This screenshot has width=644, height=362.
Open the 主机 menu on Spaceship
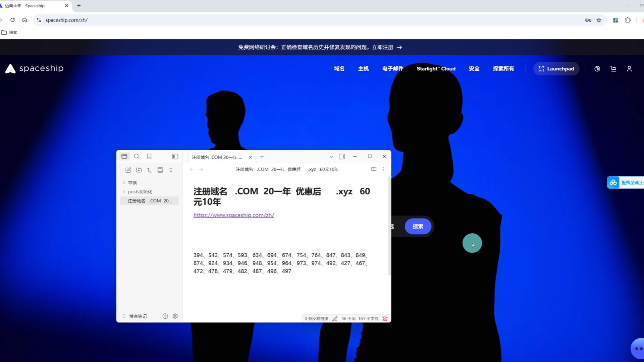point(363,69)
